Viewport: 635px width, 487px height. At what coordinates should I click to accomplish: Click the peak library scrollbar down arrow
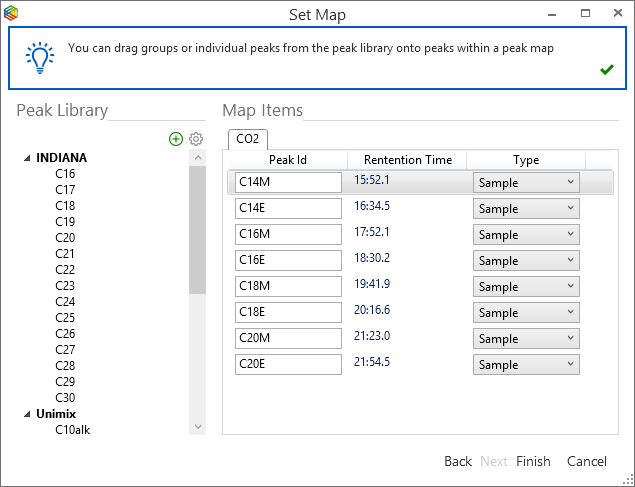point(197,427)
